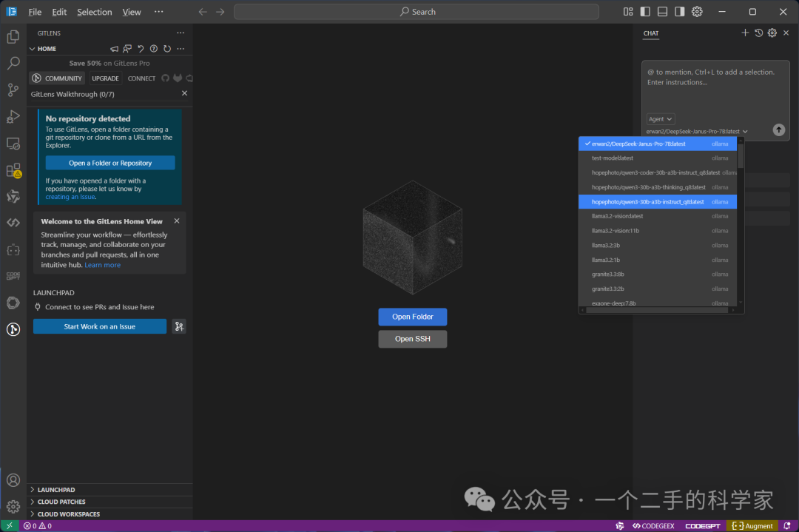Screen dimensions: 799x532
Task: Open the Search view in activity bar
Action: point(13,63)
